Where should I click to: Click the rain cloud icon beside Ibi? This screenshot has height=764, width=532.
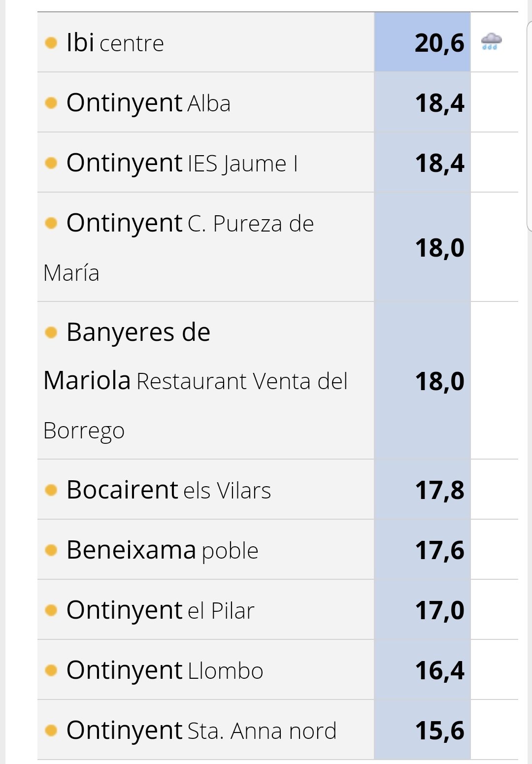click(x=491, y=41)
